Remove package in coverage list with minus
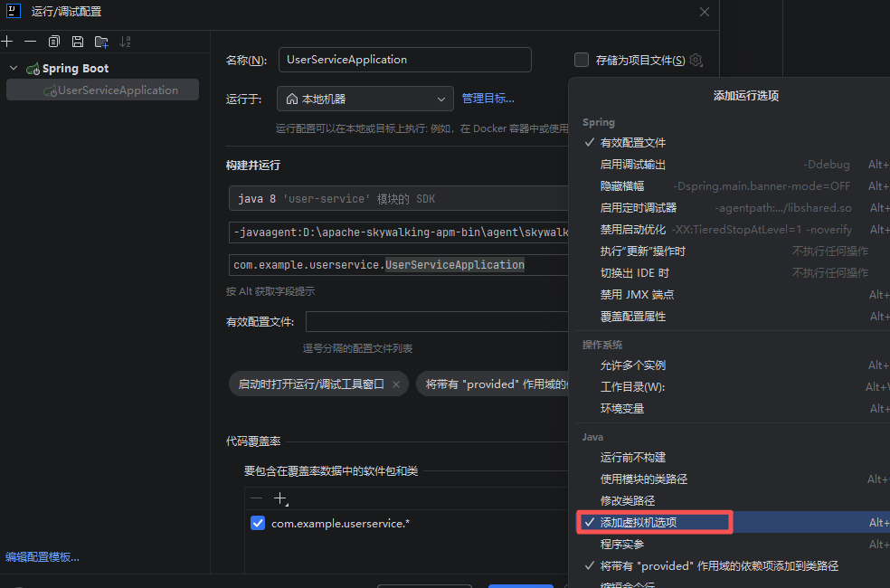The height and width of the screenshot is (588, 890). tap(257, 498)
